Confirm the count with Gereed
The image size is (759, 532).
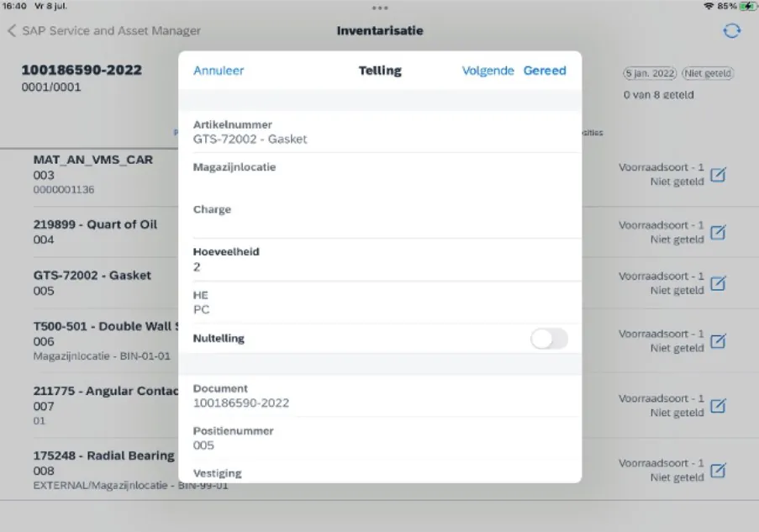[x=545, y=71]
